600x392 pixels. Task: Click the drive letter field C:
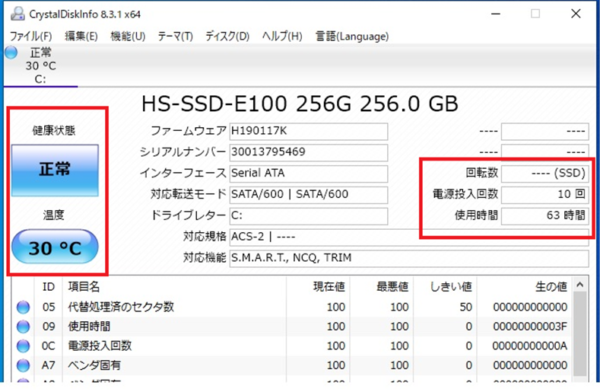point(308,216)
